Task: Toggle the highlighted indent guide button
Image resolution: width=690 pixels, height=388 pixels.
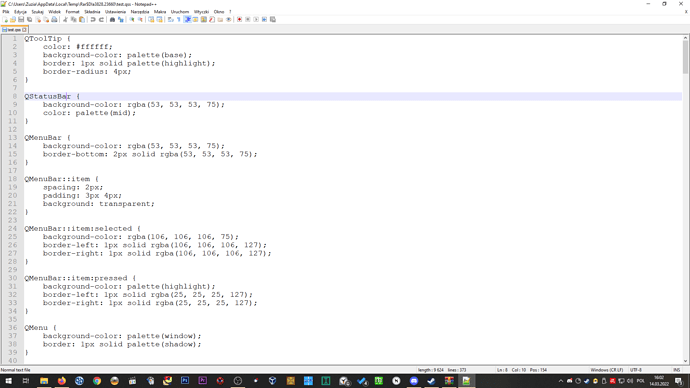Action: 187,19
